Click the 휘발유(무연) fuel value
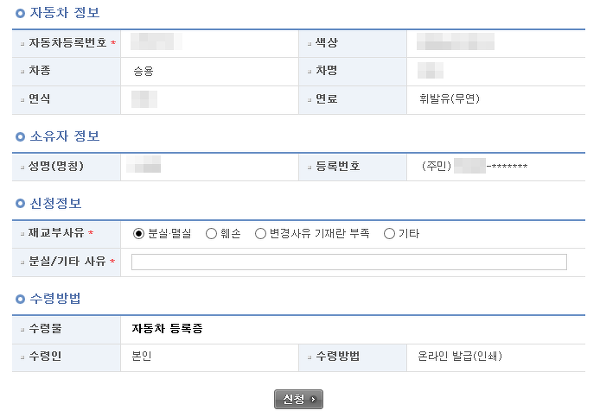Screen dimensions: 600x417 [449, 99]
